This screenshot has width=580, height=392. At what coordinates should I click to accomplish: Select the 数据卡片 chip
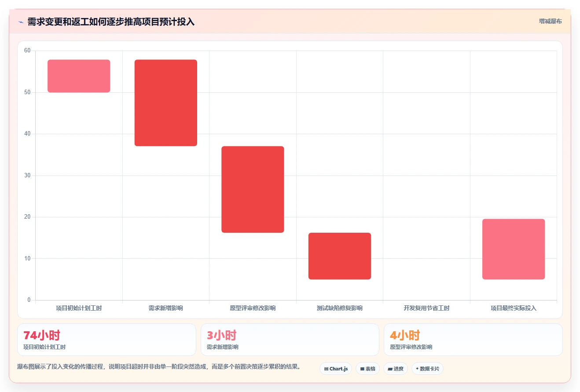pos(427,369)
